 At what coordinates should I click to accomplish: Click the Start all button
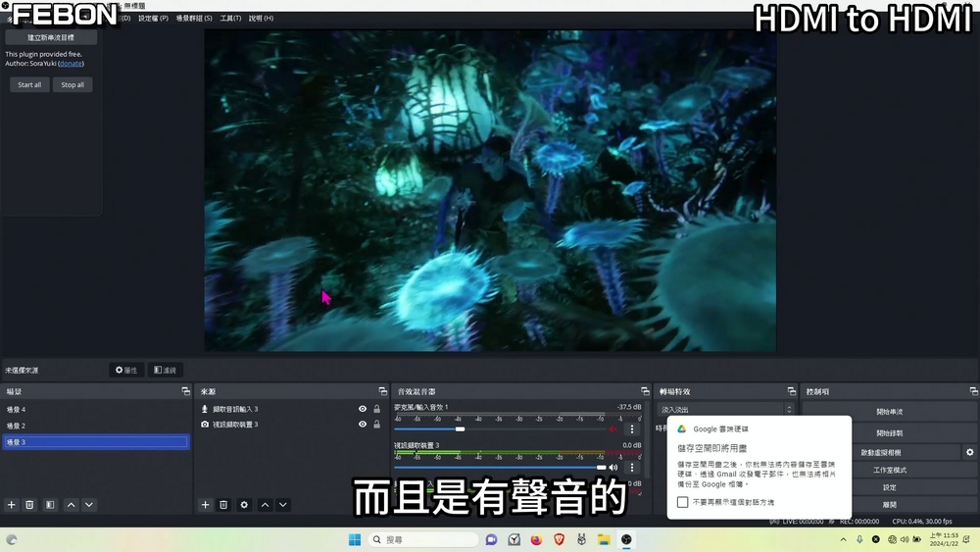(x=29, y=84)
